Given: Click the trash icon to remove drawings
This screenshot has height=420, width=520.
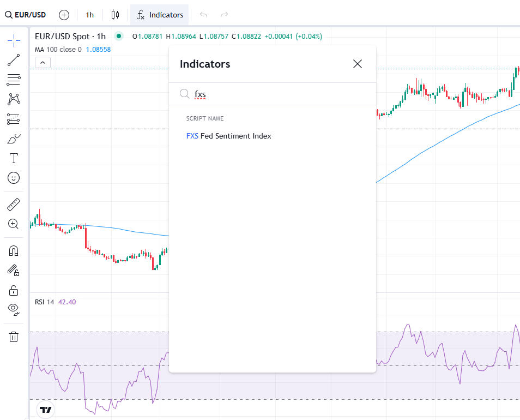Looking at the screenshot, I should (x=14, y=337).
